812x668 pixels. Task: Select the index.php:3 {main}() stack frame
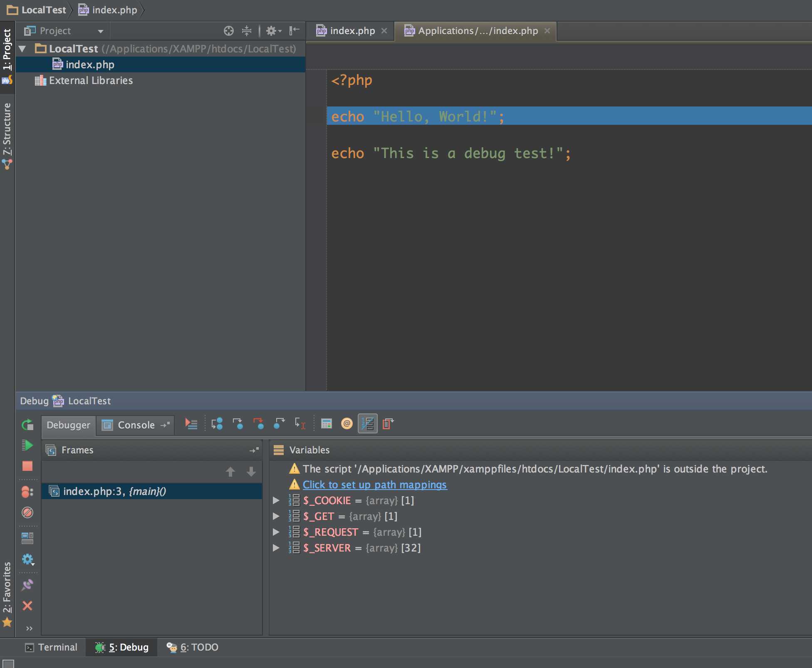coord(114,491)
